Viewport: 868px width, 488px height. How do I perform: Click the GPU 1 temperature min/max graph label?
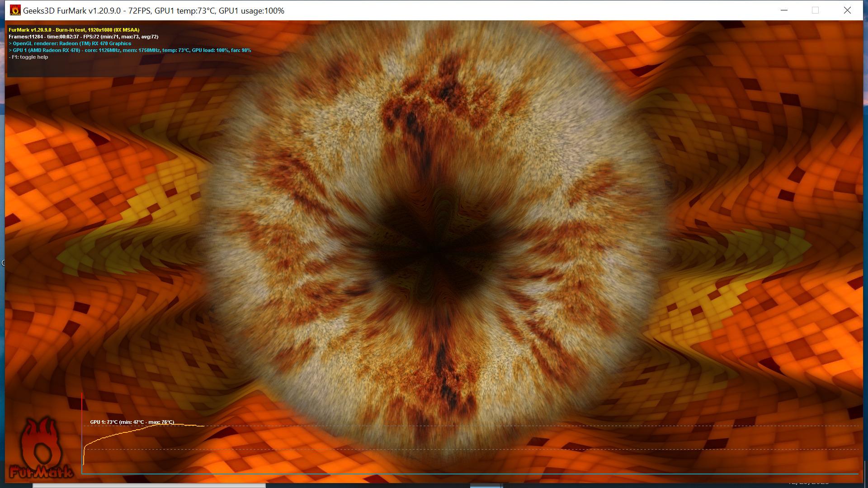[132, 422]
